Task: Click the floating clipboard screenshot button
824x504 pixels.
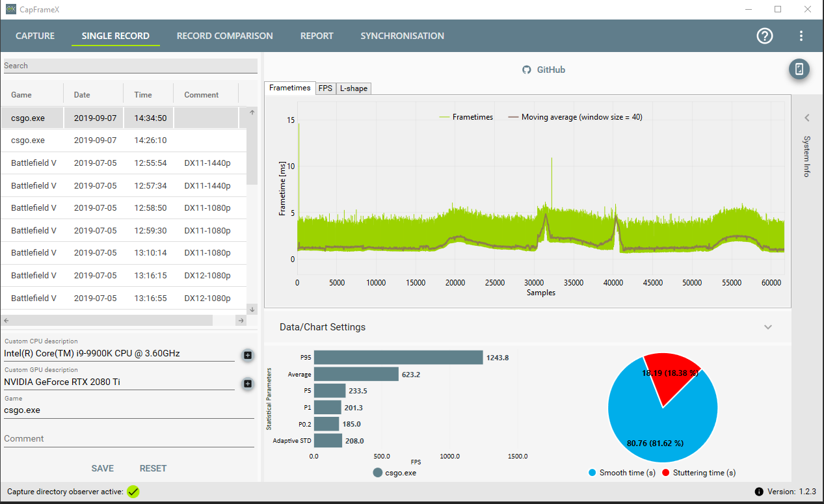Action: 799,70
